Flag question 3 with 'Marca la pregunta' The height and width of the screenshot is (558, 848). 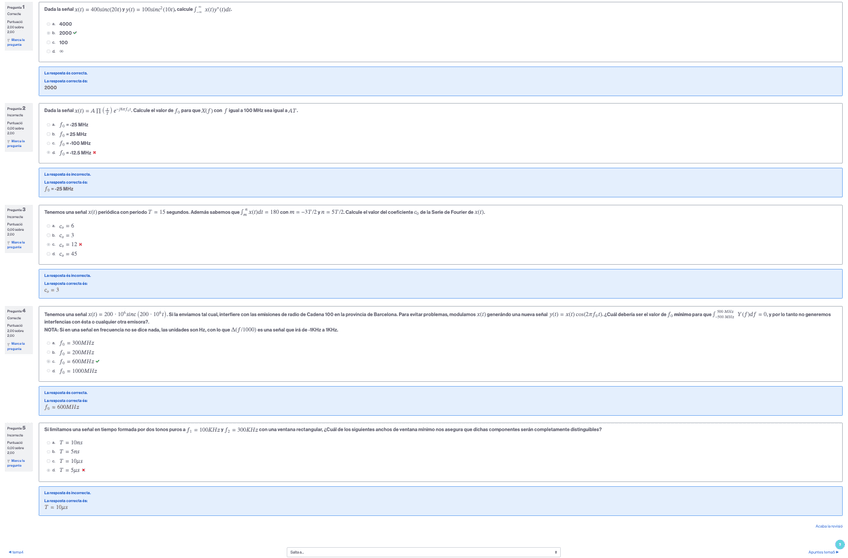click(x=16, y=244)
